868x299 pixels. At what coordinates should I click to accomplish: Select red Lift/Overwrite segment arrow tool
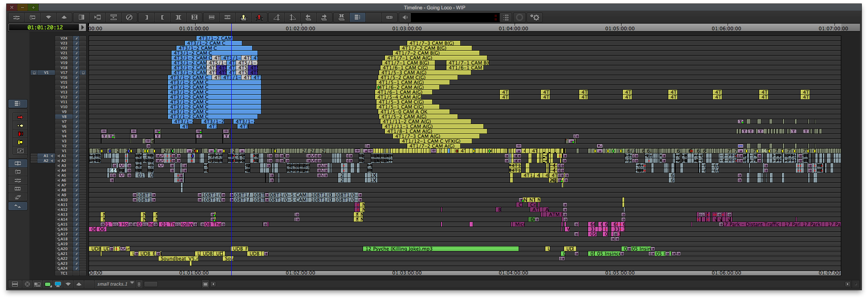pos(20,117)
